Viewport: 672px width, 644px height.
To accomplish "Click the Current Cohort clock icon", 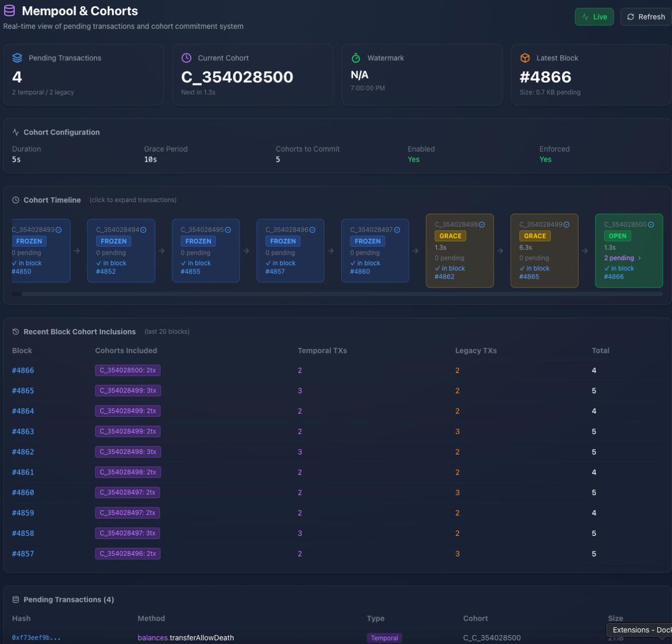I will [186, 58].
